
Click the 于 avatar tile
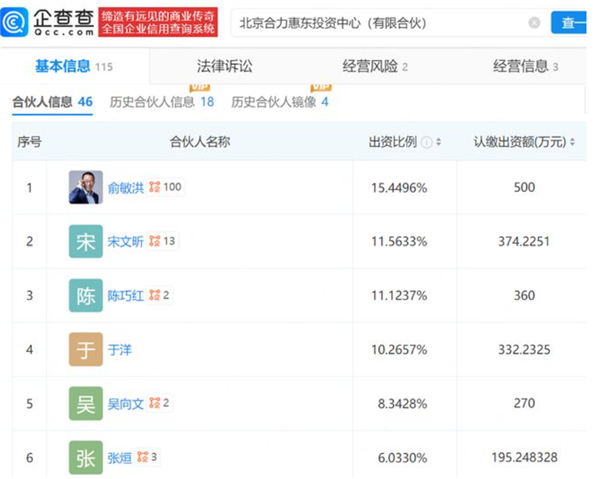click(x=86, y=349)
